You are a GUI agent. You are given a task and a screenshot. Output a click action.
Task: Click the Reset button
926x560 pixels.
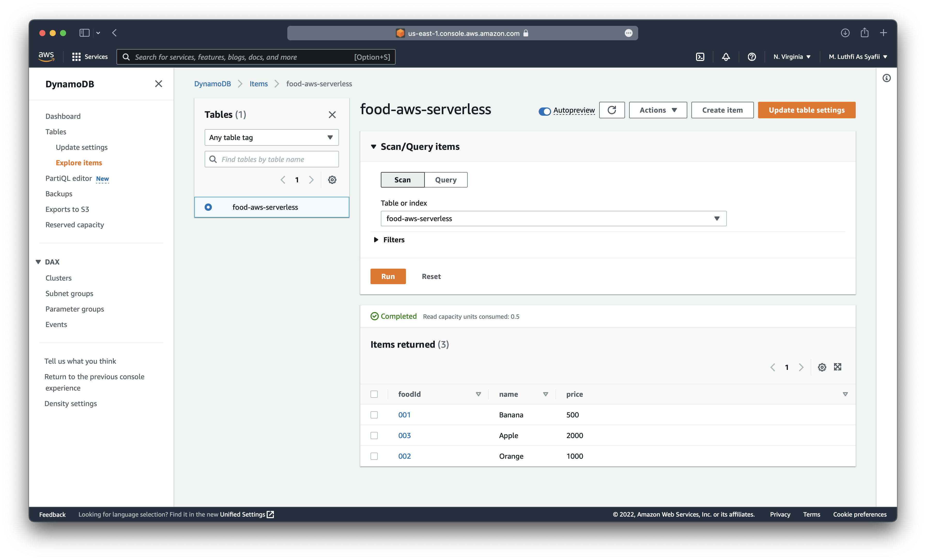431,276
